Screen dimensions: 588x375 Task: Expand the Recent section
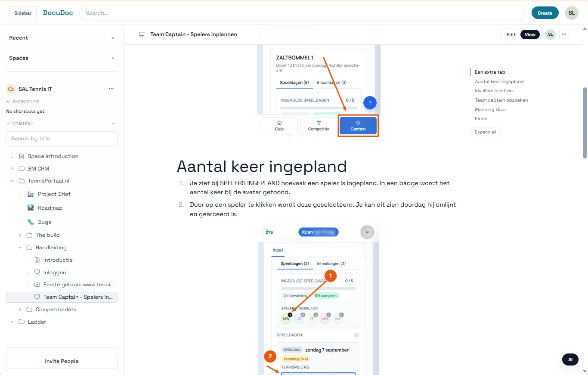click(112, 38)
